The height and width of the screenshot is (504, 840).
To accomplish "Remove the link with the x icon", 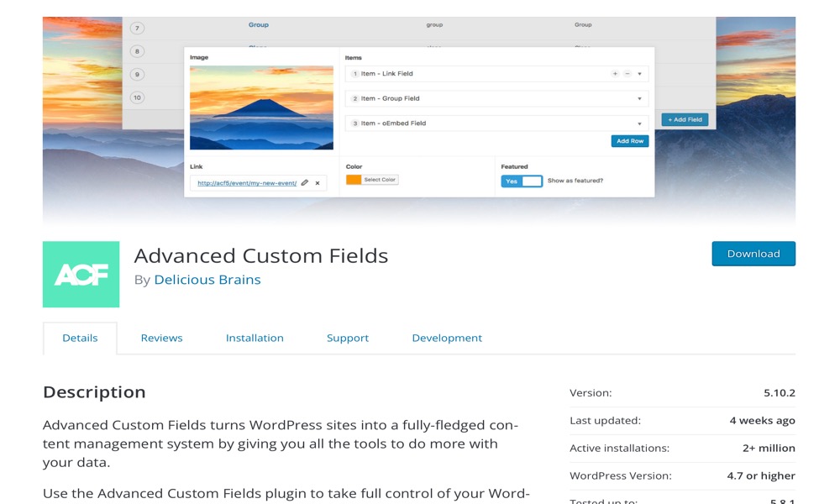I will pyautogui.click(x=318, y=183).
